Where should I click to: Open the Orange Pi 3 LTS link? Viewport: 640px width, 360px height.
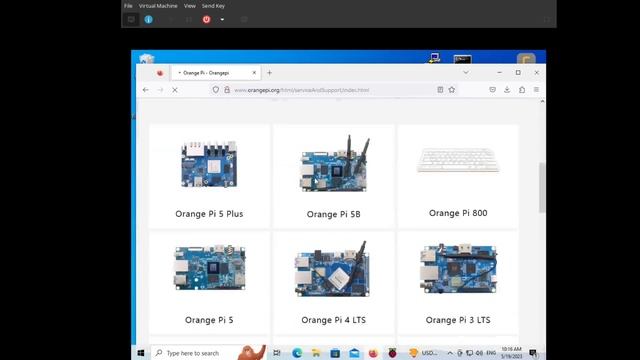coord(458,320)
